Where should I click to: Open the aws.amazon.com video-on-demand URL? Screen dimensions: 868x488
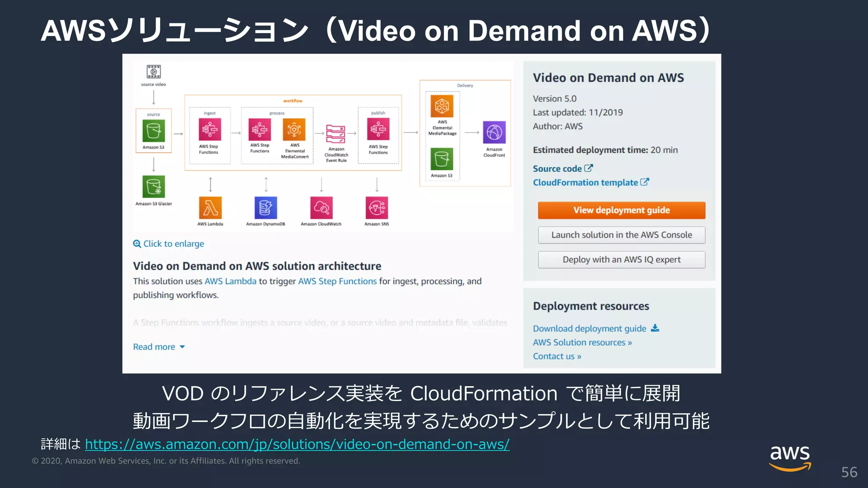[297, 444]
